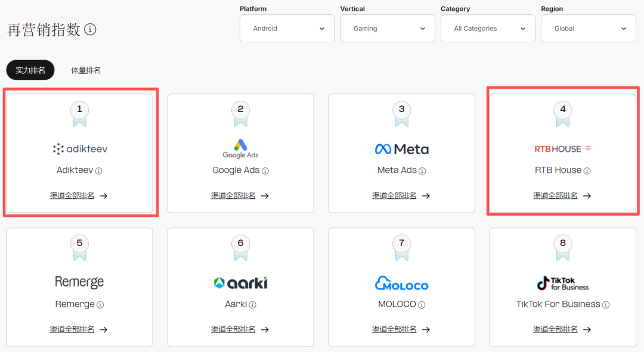Click the TikTok For Business name text
The height and width of the screenshot is (352, 644).
pos(558,304)
